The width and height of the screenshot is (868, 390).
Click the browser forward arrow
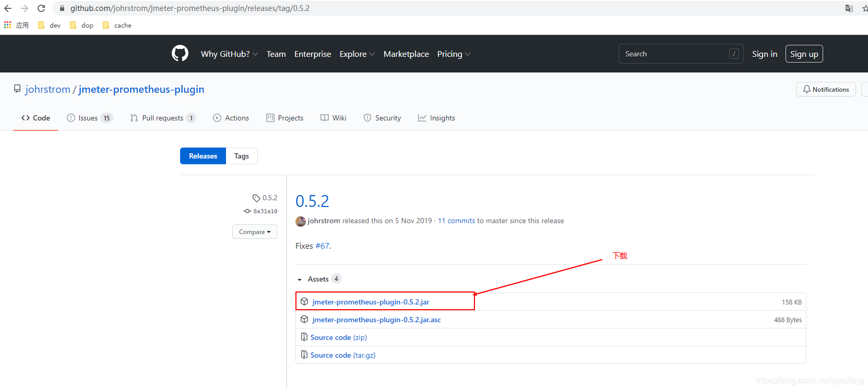click(x=25, y=8)
